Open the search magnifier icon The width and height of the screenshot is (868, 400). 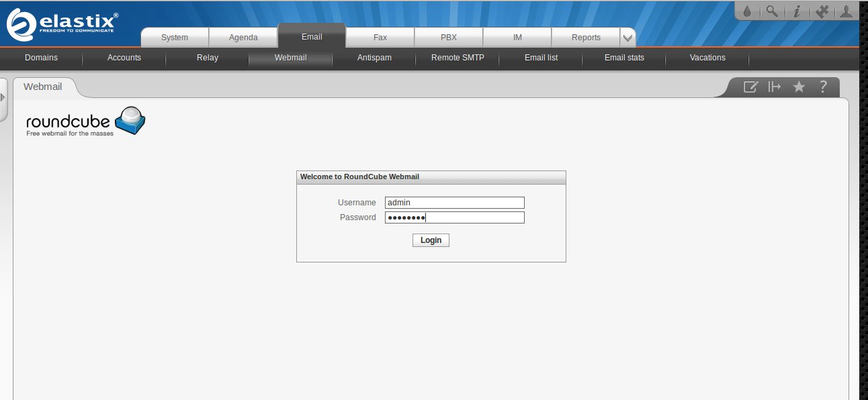772,11
